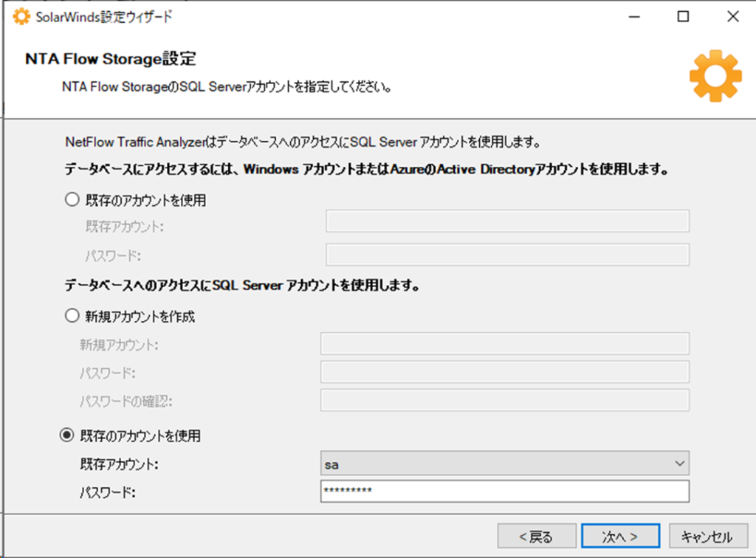Click the Windows 既存アカウント input field
This screenshot has width=756, height=558.
(x=507, y=221)
